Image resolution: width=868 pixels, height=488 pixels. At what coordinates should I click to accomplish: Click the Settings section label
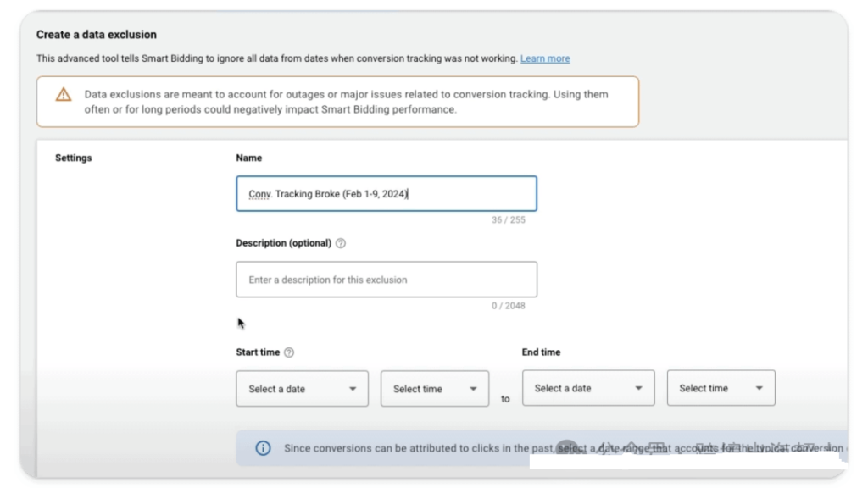coord(72,158)
